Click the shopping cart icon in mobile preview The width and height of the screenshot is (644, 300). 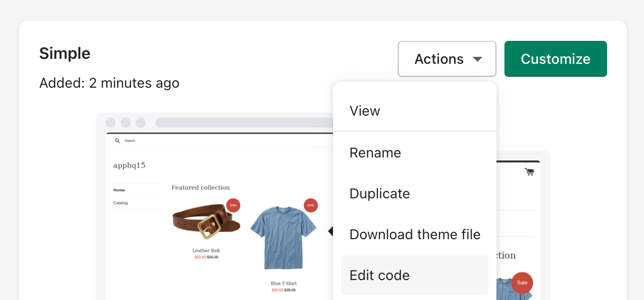pos(529,172)
